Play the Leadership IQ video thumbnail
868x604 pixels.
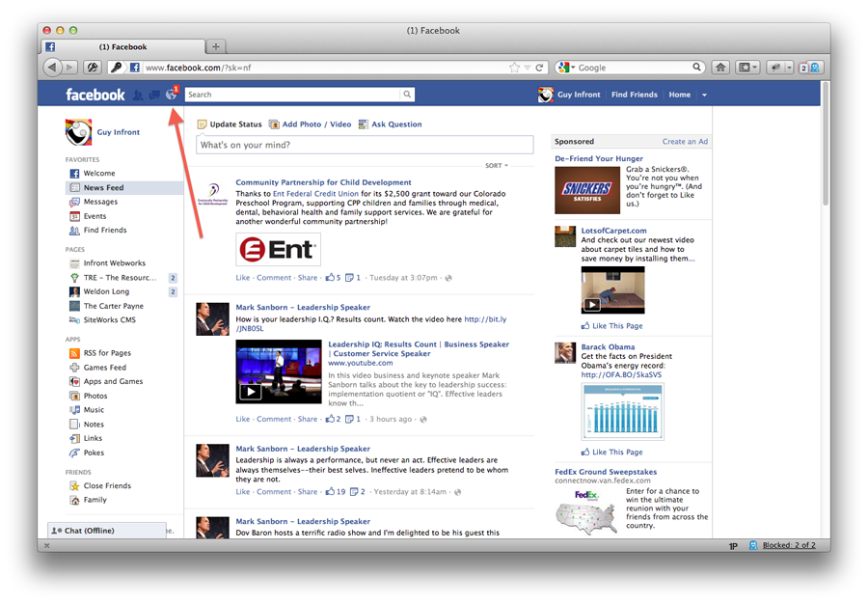click(x=279, y=371)
